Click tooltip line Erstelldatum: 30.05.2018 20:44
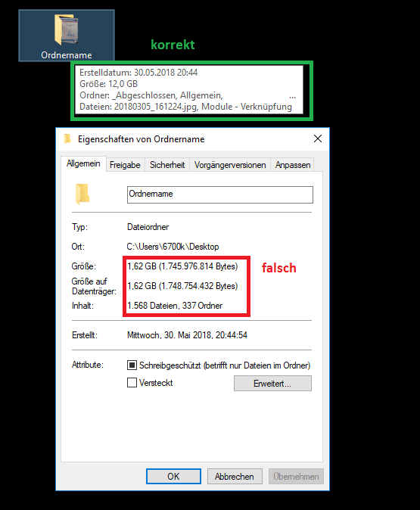 pos(138,72)
